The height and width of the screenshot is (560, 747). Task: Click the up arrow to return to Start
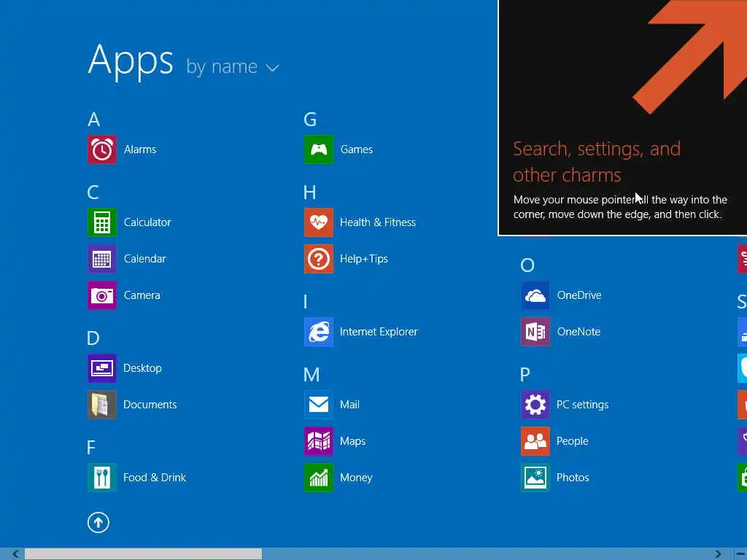pyautogui.click(x=98, y=522)
